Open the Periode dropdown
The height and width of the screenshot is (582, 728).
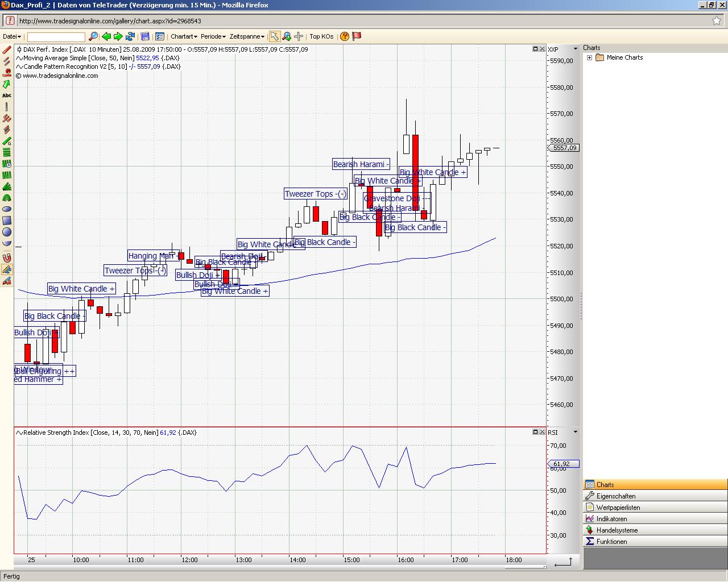pyautogui.click(x=213, y=36)
